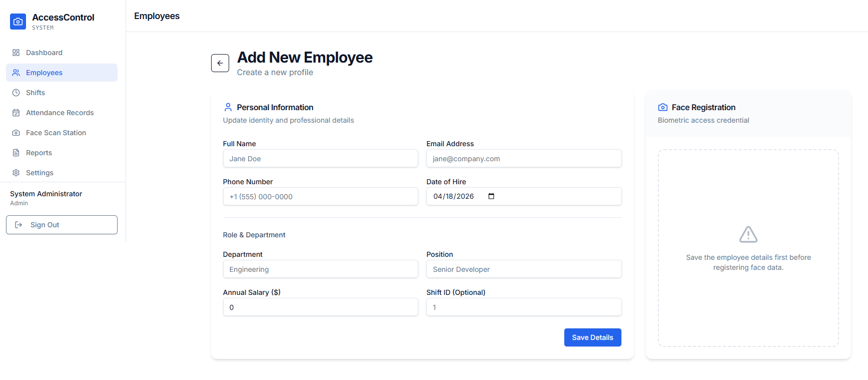Click the Sign Out button
Viewport: 868px width, 380px height.
pyautogui.click(x=62, y=225)
